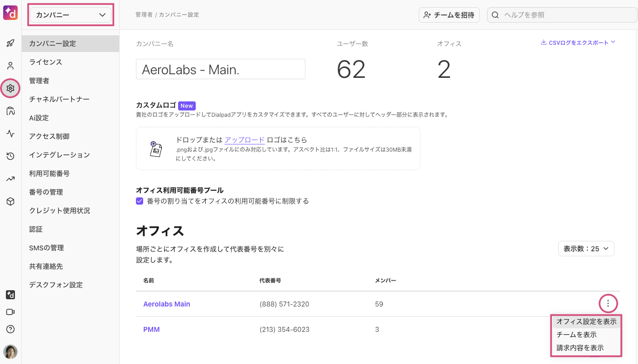This screenshot has width=638, height=364.
Task: Click phone number (888) 571-2320
Action: pos(285,304)
